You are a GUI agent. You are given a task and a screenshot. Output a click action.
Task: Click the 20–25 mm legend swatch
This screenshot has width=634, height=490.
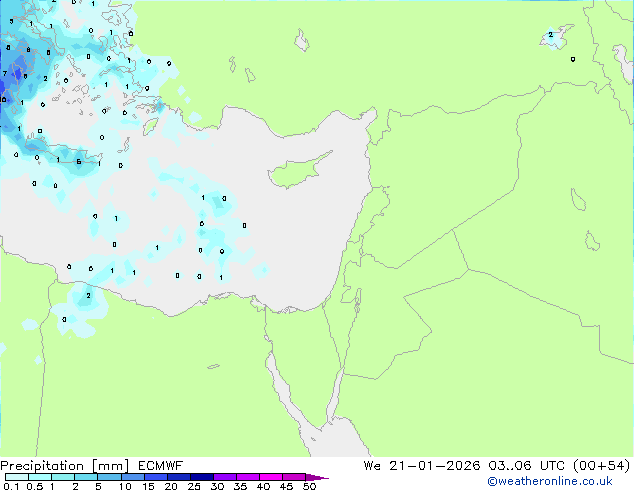[178, 477]
